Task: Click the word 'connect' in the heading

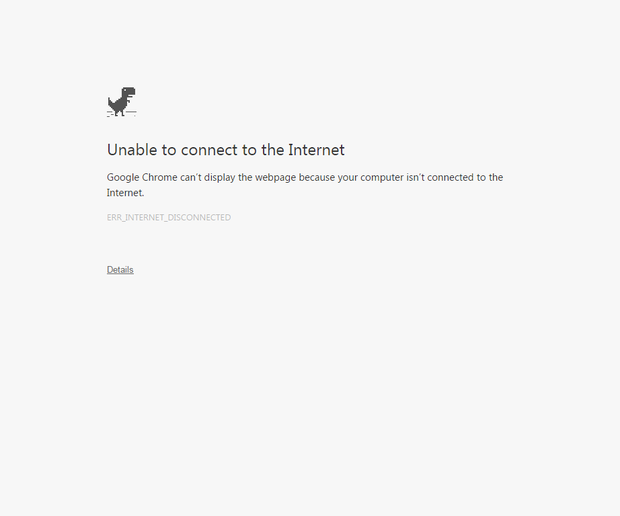Action: [210, 150]
